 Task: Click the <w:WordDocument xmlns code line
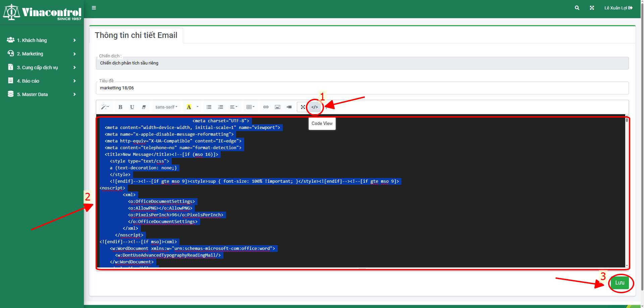(193, 249)
